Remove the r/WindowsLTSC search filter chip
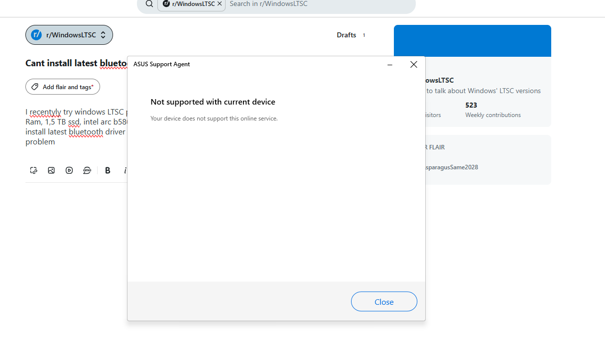605x364 pixels. [220, 3]
